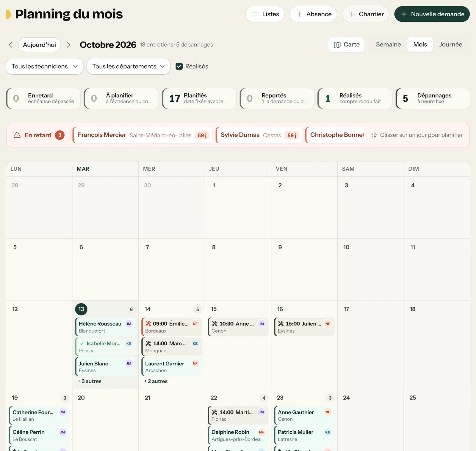Open Tous les départements dropdown

129,66
